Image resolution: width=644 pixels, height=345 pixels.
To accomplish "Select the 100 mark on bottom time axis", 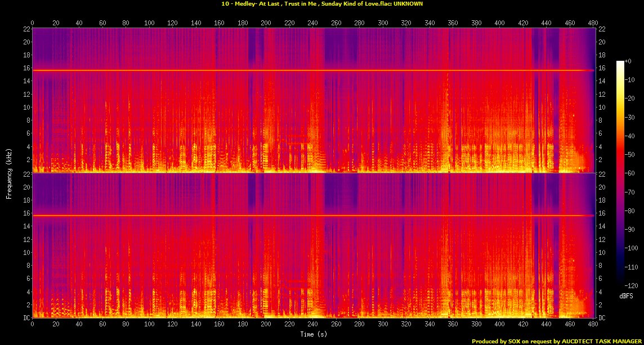I will [x=149, y=325].
